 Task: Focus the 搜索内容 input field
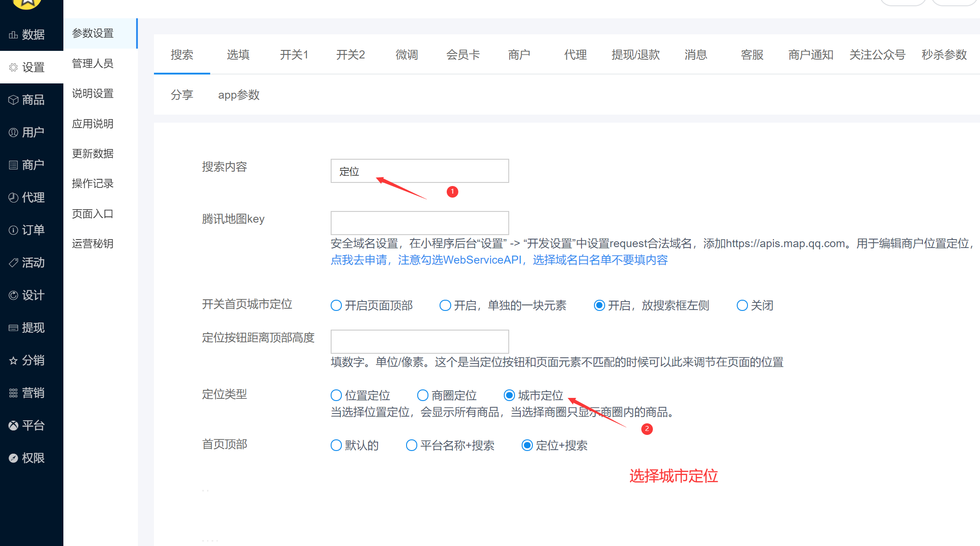419,171
